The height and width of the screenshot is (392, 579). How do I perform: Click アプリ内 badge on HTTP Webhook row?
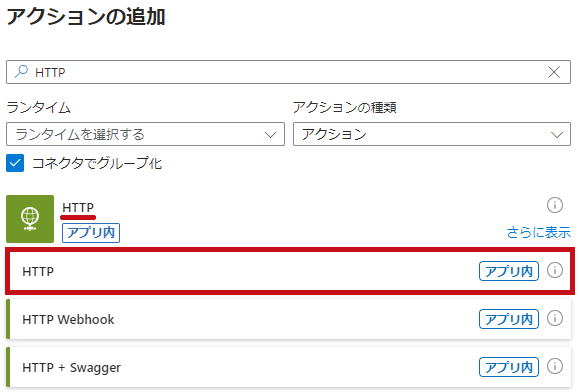(x=509, y=319)
